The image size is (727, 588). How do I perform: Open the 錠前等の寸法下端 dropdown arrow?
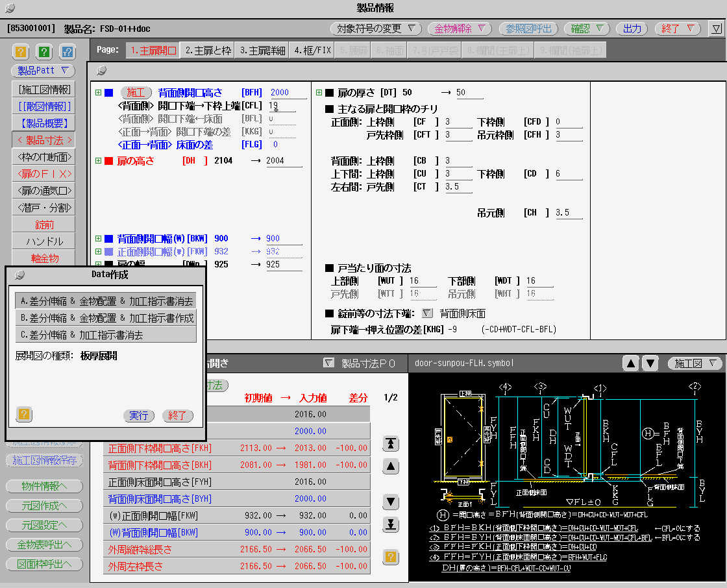point(427,313)
